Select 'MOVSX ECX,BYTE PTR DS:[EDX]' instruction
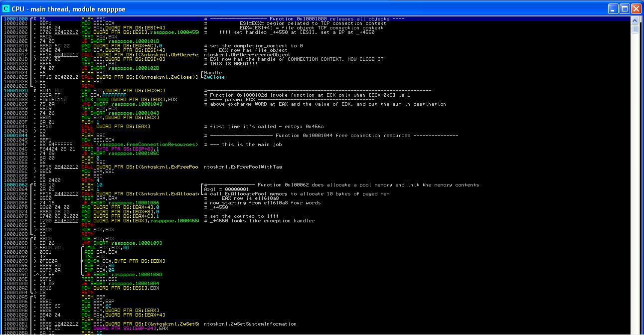Screen dimensions: 644x335 [x=125, y=261]
